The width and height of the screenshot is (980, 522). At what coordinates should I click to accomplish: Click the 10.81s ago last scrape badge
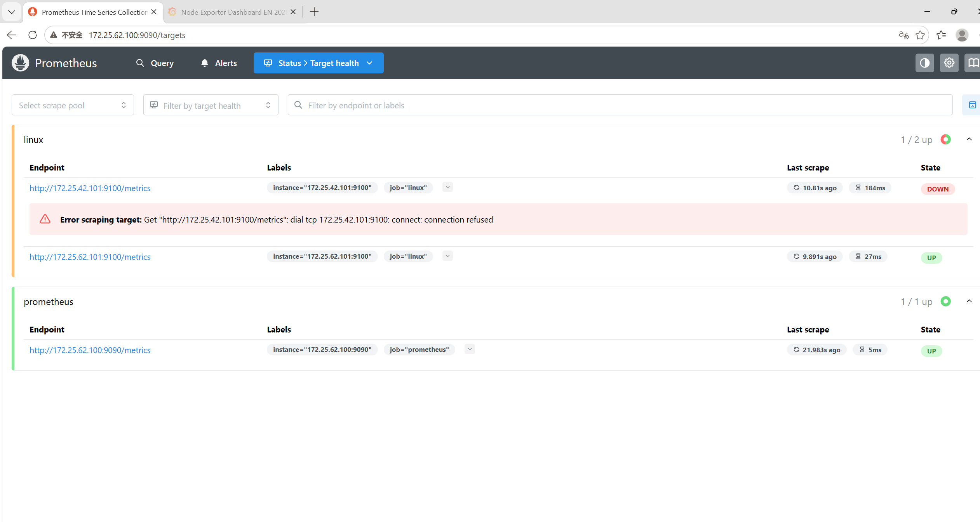[815, 188]
